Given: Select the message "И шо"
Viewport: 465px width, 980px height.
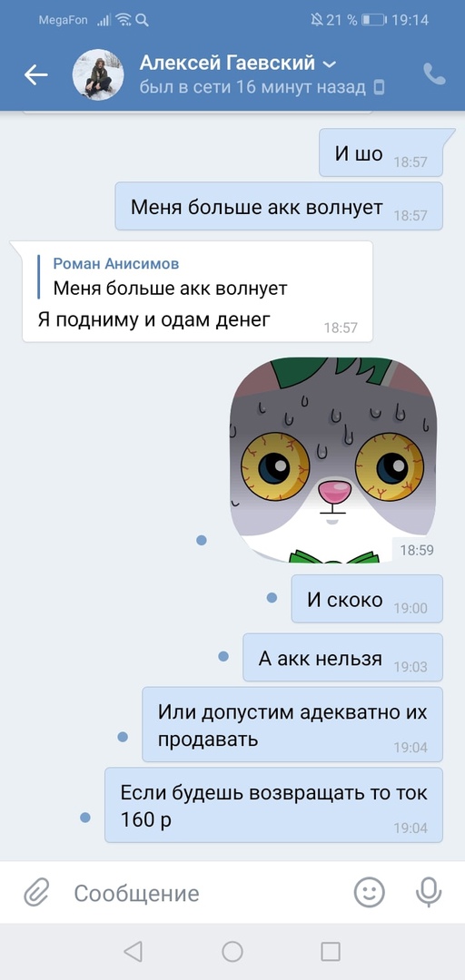Looking at the screenshot, I should (381, 153).
